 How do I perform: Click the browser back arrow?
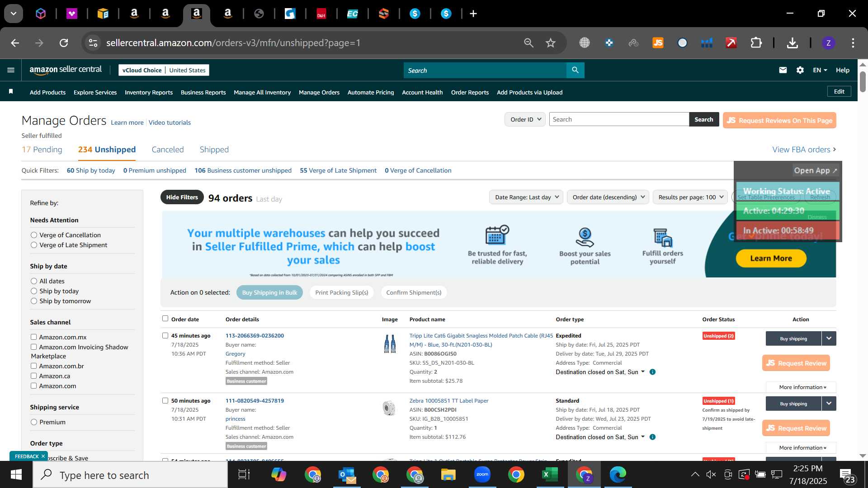pyautogui.click(x=15, y=43)
